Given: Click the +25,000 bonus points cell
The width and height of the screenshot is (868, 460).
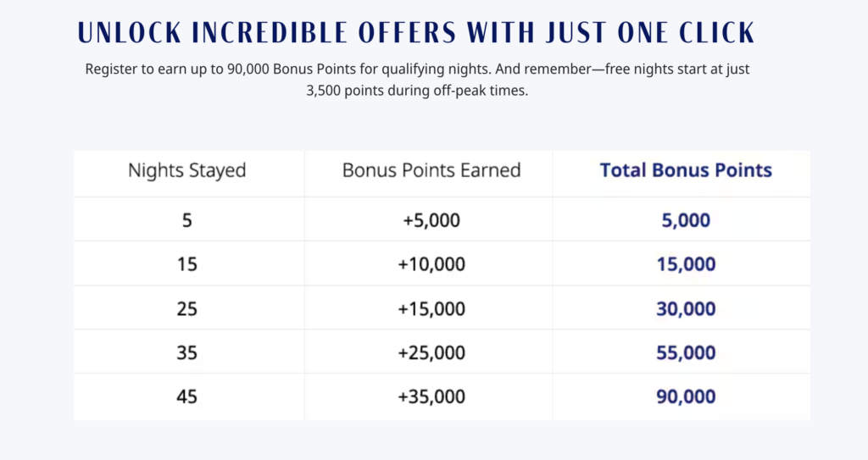Looking at the screenshot, I should tap(431, 352).
